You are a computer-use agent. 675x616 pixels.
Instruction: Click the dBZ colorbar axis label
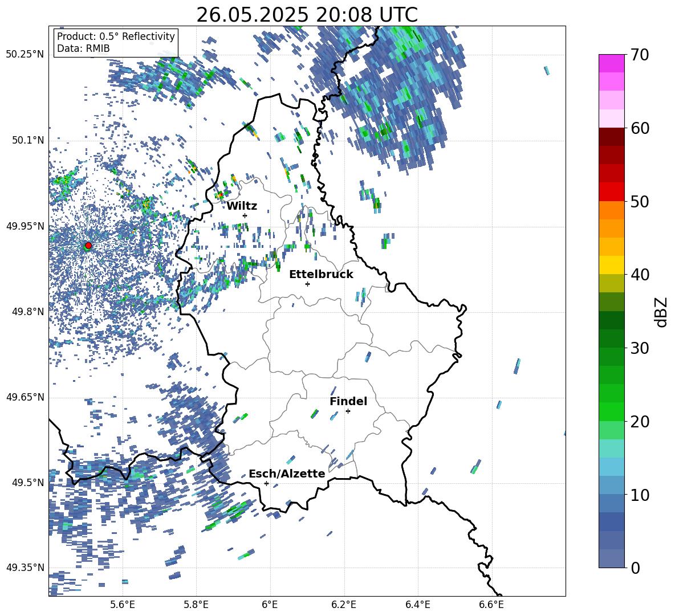[662, 312]
